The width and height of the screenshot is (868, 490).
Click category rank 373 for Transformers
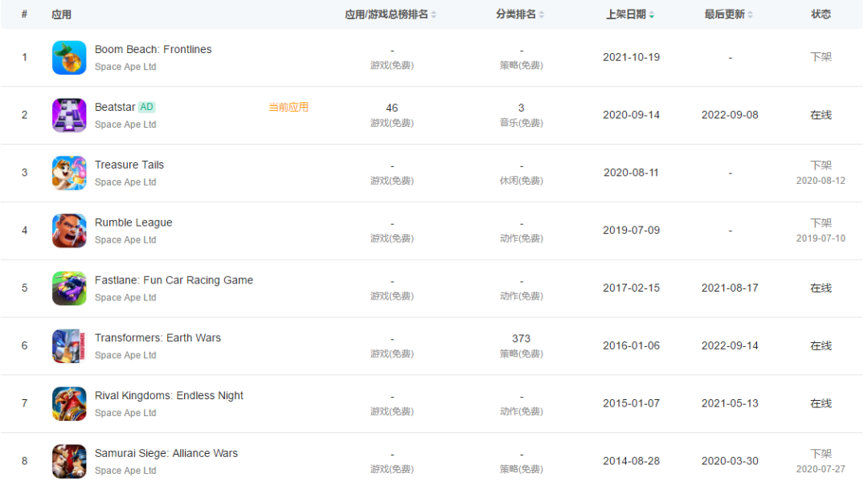coord(521,338)
